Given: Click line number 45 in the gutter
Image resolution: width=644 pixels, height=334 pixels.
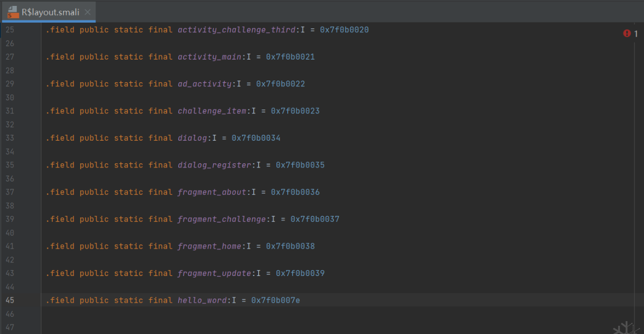Looking at the screenshot, I should tap(10, 300).
